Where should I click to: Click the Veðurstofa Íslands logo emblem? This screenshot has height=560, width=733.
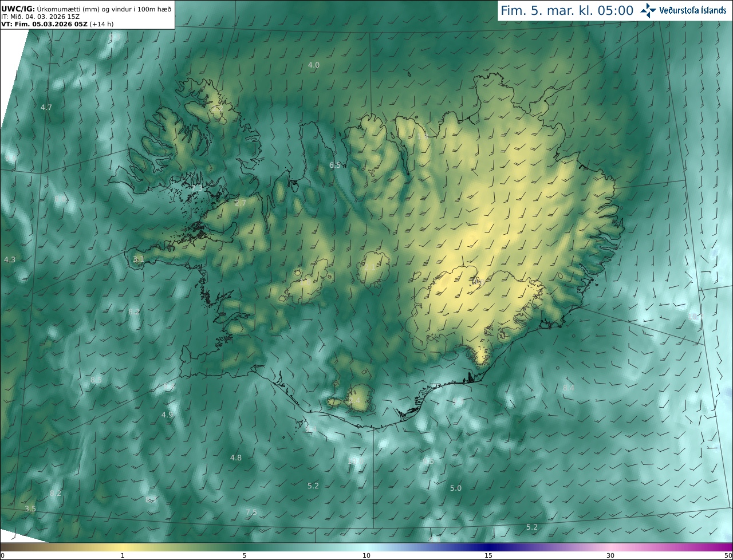(648, 10)
